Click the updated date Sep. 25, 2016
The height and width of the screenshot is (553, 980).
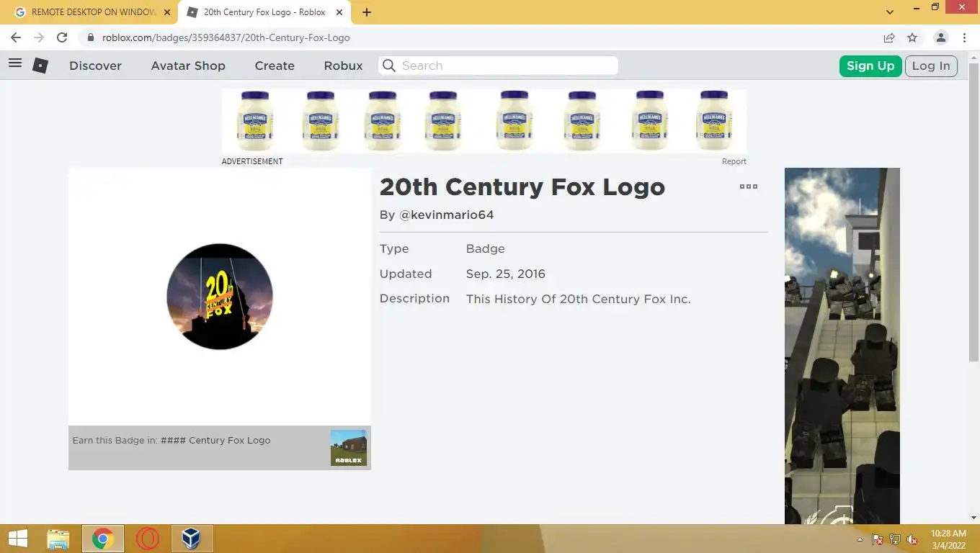point(505,274)
